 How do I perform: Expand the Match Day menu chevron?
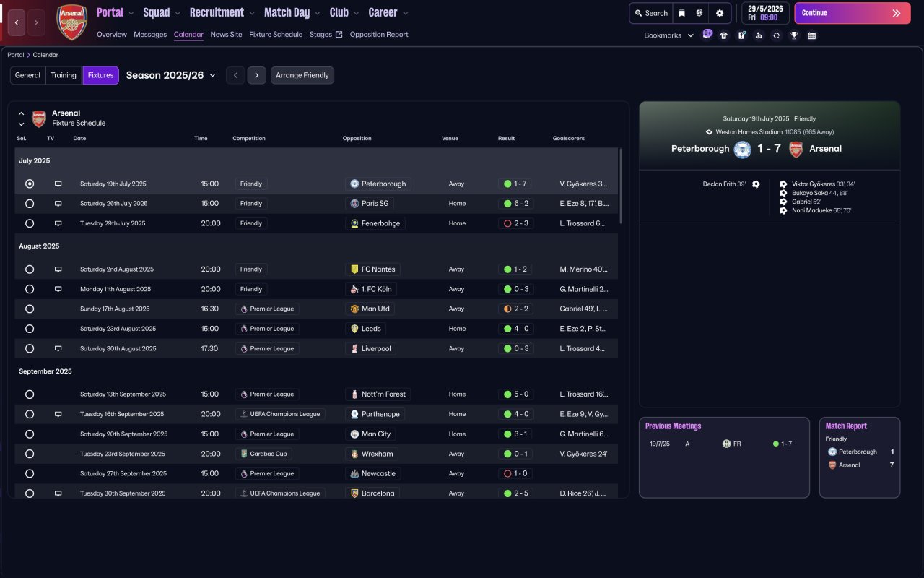(317, 13)
